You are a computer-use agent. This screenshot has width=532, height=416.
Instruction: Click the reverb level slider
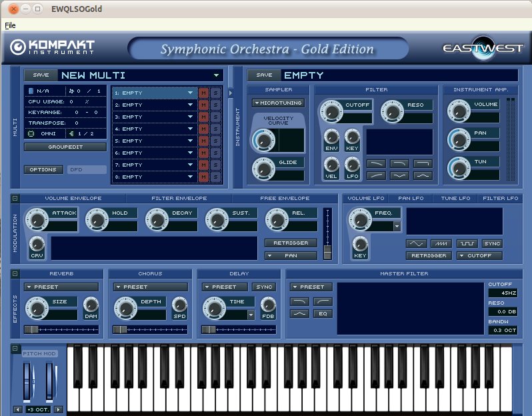click(x=61, y=329)
